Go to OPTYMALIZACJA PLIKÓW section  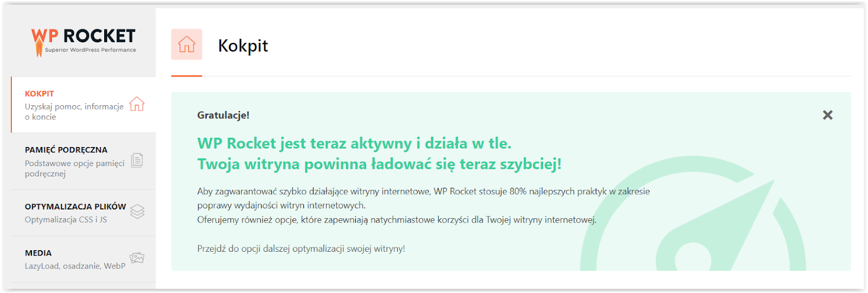coord(84,213)
